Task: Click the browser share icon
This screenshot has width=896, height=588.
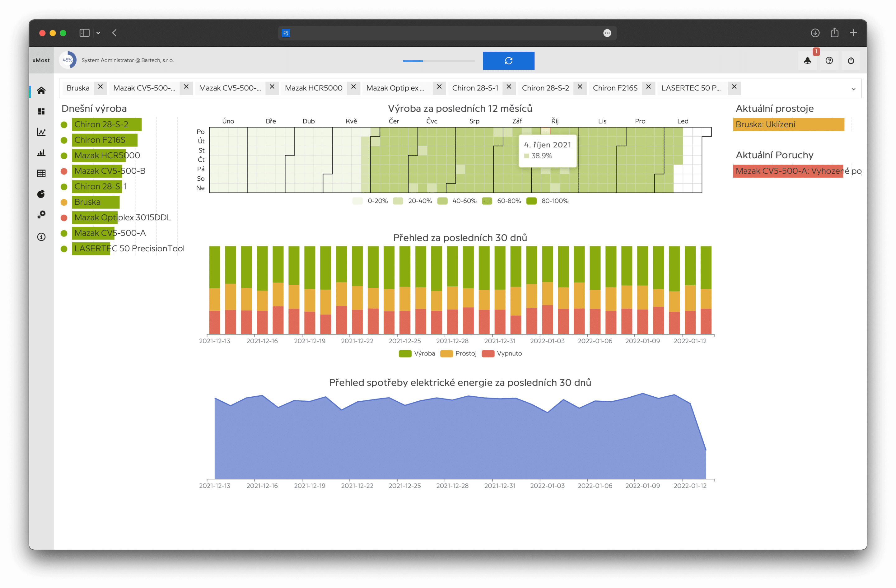Action: tap(835, 33)
